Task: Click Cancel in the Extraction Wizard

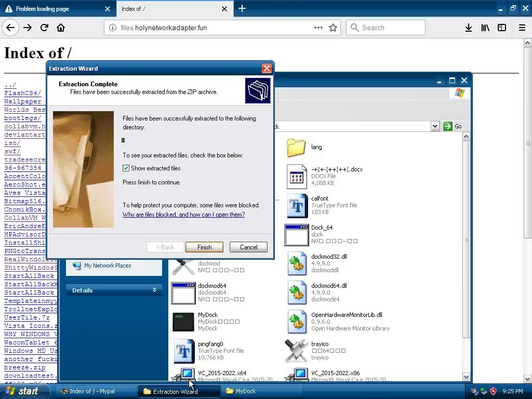Action: pyautogui.click(x=248, y=247)
